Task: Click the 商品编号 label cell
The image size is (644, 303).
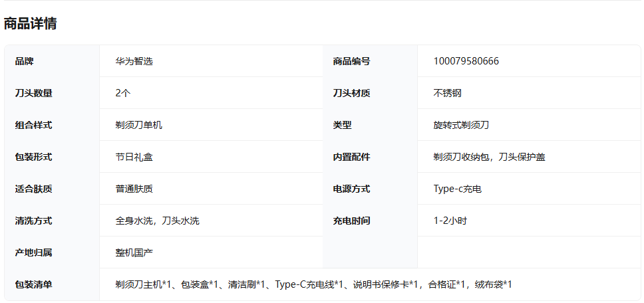Action: coord(351,61)
